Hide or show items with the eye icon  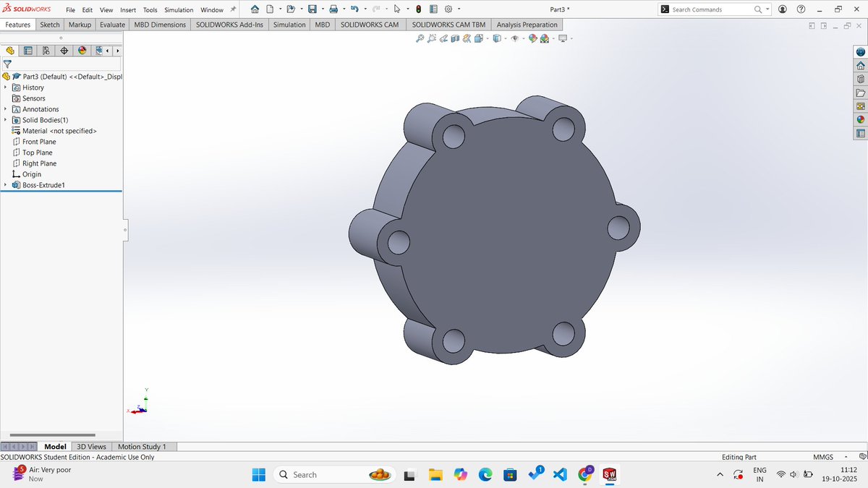[514, 38]
